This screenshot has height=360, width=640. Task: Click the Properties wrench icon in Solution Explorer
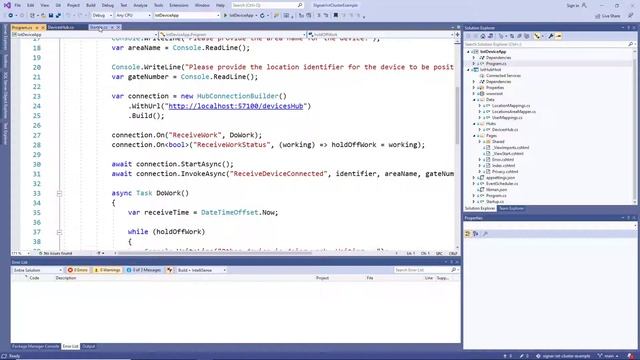tap(551, 36)
